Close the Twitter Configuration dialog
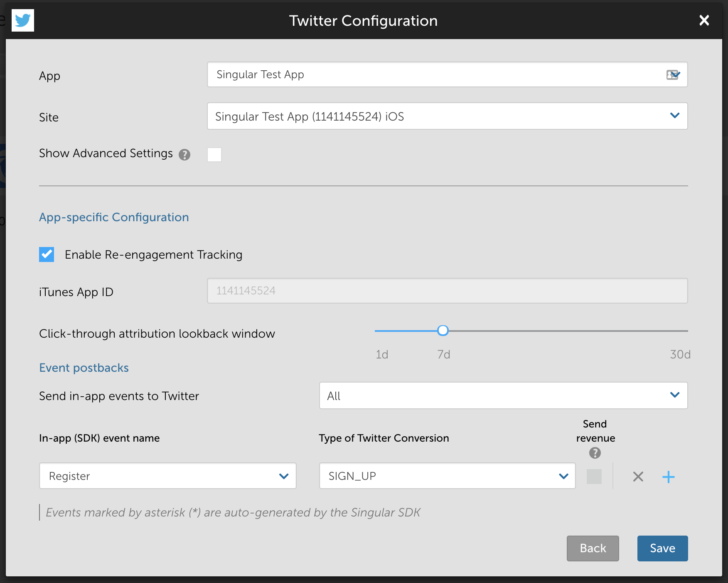Viewport: 728px width, 583px height. point(704,20)
